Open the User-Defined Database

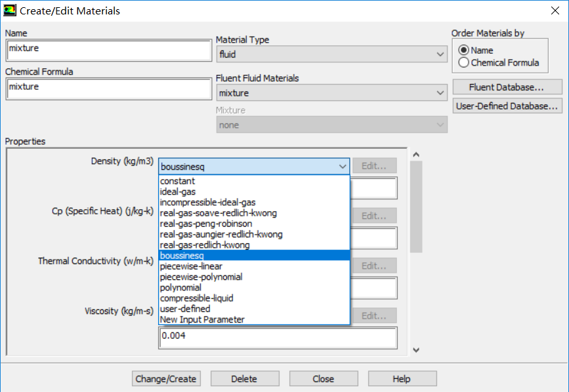tap(507, 106)
